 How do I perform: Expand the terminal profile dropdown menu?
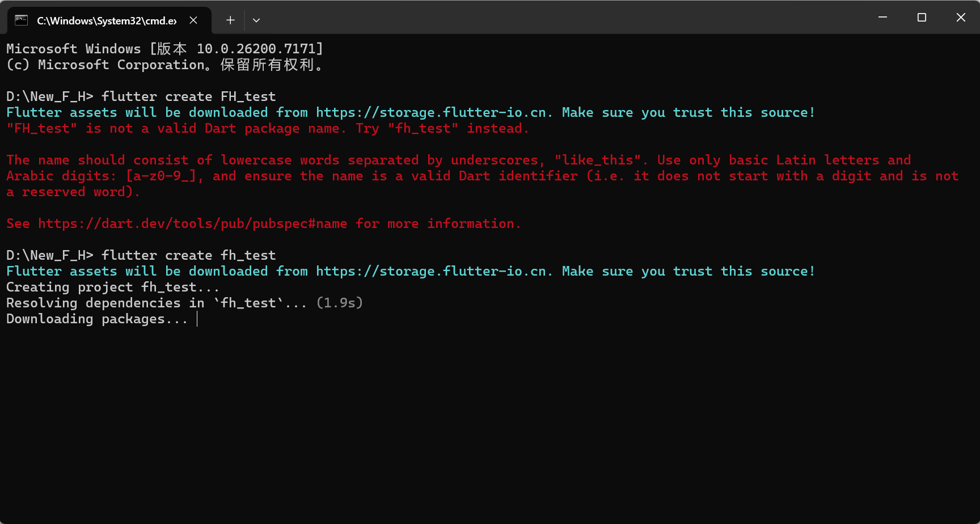pyautogui.click(x=256, y=20)
